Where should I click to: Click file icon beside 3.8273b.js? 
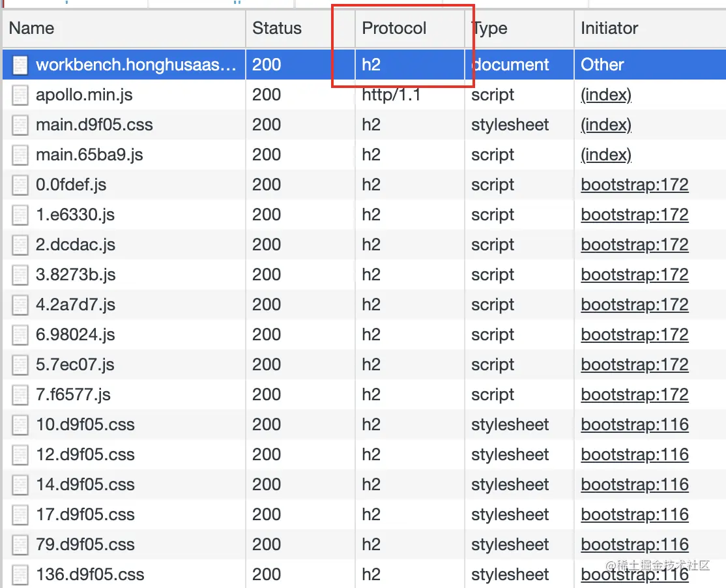(21, 275)
